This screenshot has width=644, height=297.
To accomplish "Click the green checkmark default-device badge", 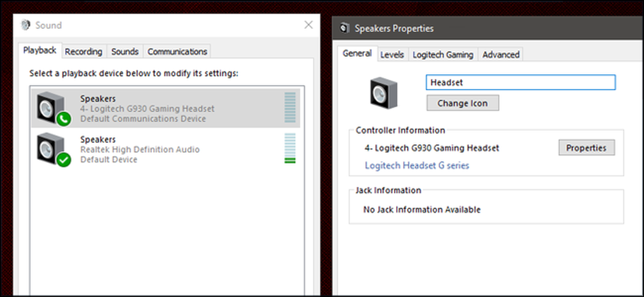I will [x=64, y=160].
